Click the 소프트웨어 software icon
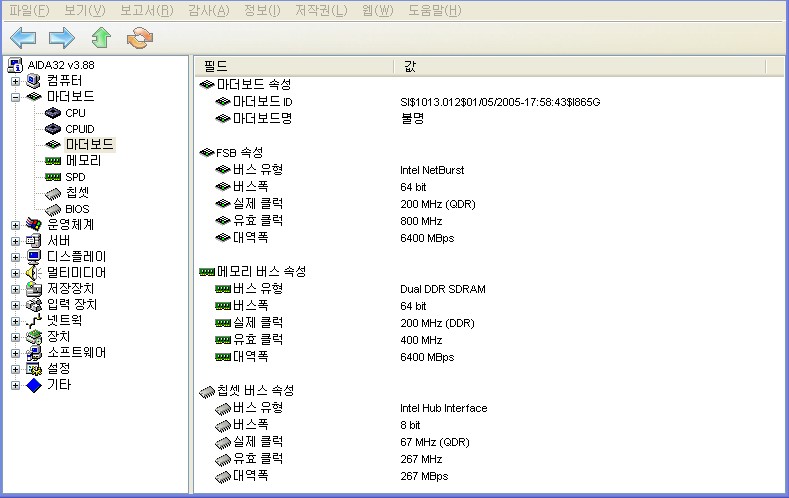 33,353
